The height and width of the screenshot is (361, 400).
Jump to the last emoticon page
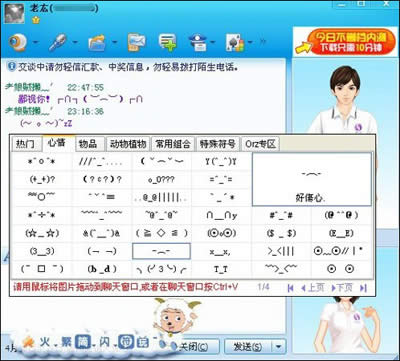click(363, 288)
